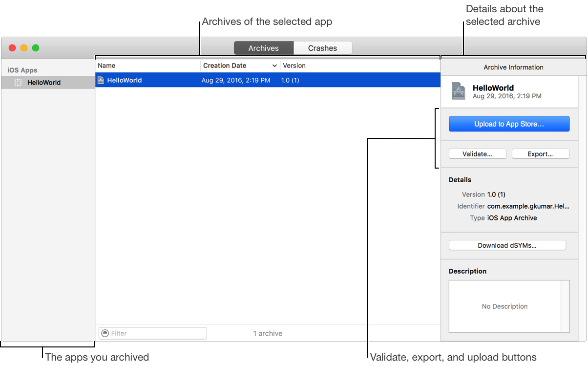Image resolution: width=588 pixels, height=366 pixels.
Task: Click Download dSYMs
Action: coord(507,245)
